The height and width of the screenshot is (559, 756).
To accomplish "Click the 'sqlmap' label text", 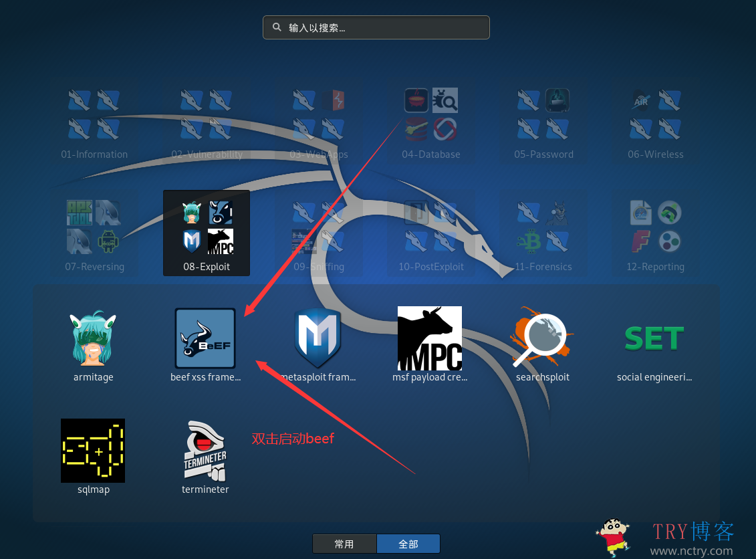I will pyautogui.click(x=94, y=489).
